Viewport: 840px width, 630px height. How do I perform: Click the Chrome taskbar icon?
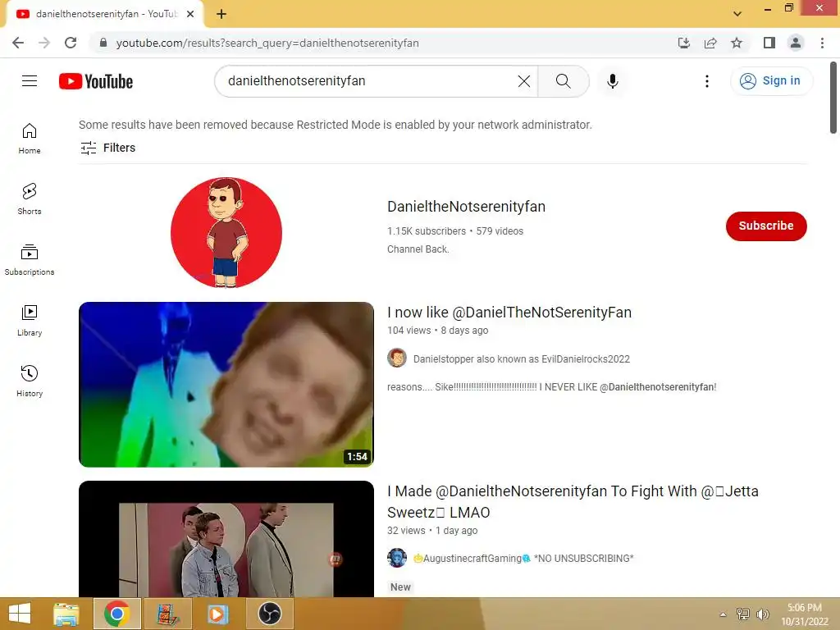[x=116, y=614]
